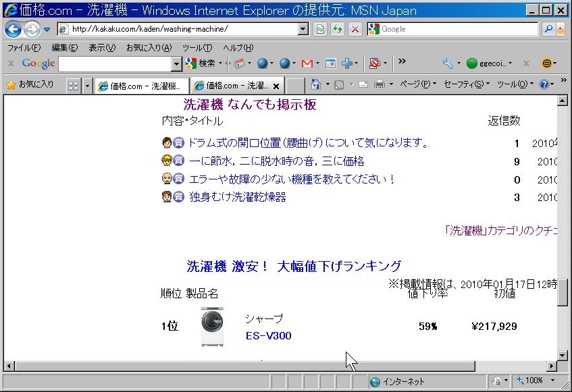
Task: Click the blue plus share icon
Action: [347, 63]
